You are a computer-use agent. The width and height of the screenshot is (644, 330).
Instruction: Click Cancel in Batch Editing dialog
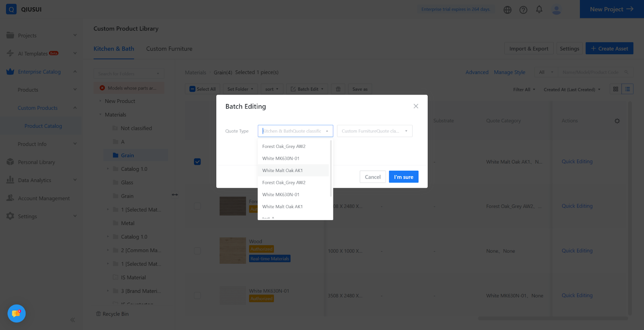372,177
